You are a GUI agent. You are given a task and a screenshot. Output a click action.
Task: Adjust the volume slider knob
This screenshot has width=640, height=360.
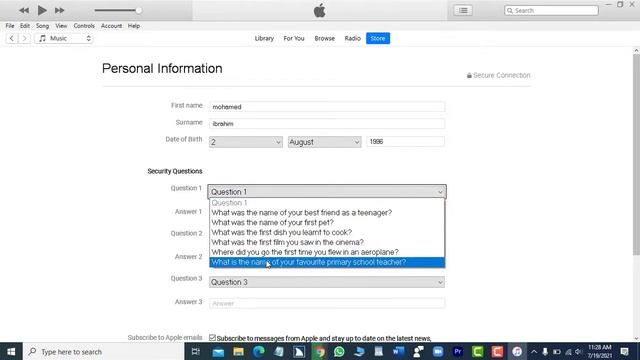139,10
